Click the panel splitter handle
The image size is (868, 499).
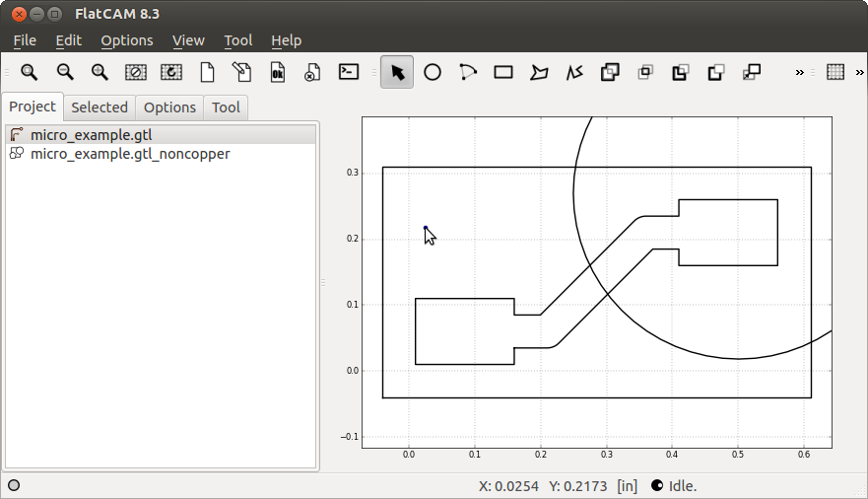(322, 283)
